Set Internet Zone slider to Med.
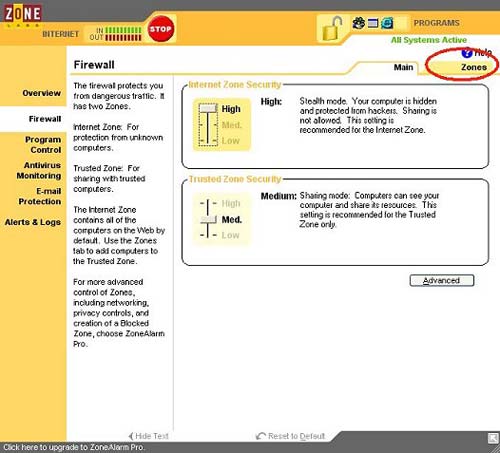This screenshot has width=500, height=453. point(231,125)
